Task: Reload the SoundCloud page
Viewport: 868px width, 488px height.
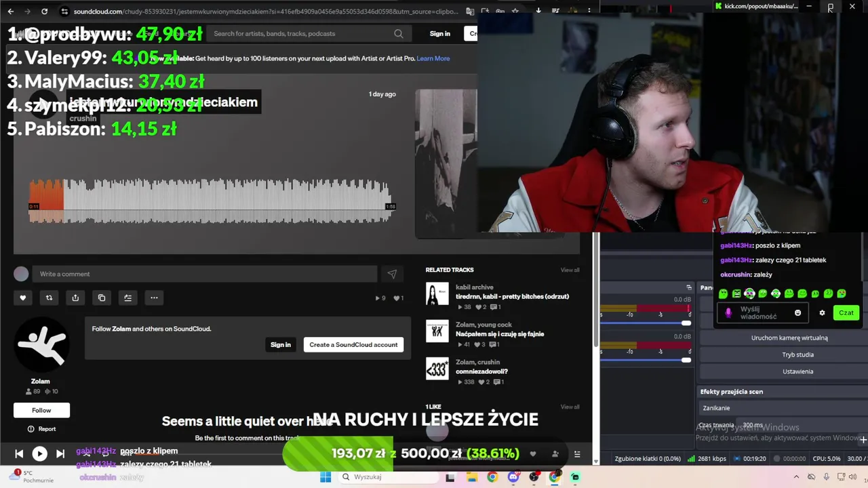Action: 44,12
